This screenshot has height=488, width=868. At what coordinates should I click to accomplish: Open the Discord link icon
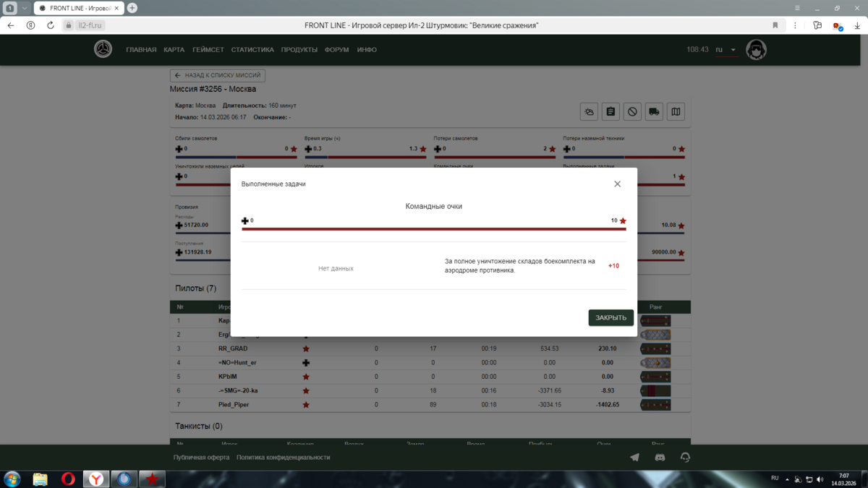point(660,457)
